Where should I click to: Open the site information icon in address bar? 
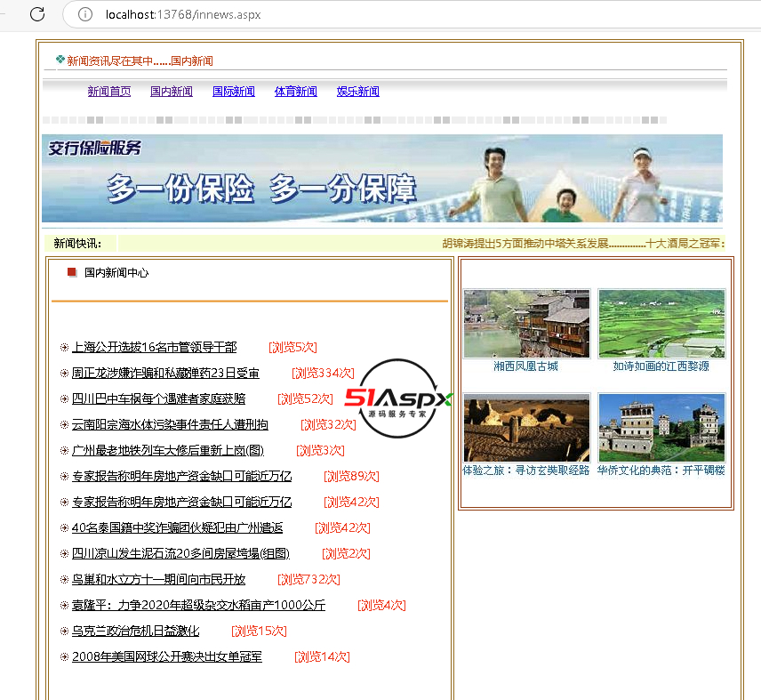click(x=85, y=14)
